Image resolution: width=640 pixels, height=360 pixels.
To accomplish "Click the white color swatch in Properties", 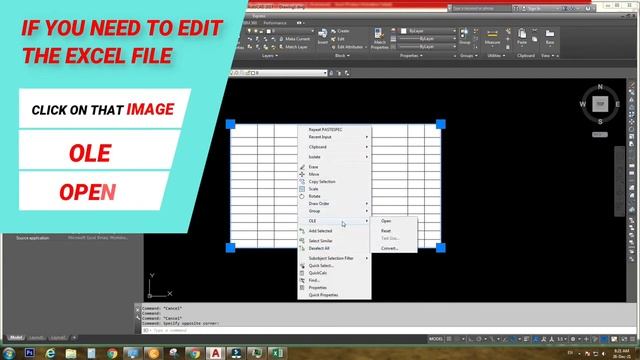I will tap(404, 31).
